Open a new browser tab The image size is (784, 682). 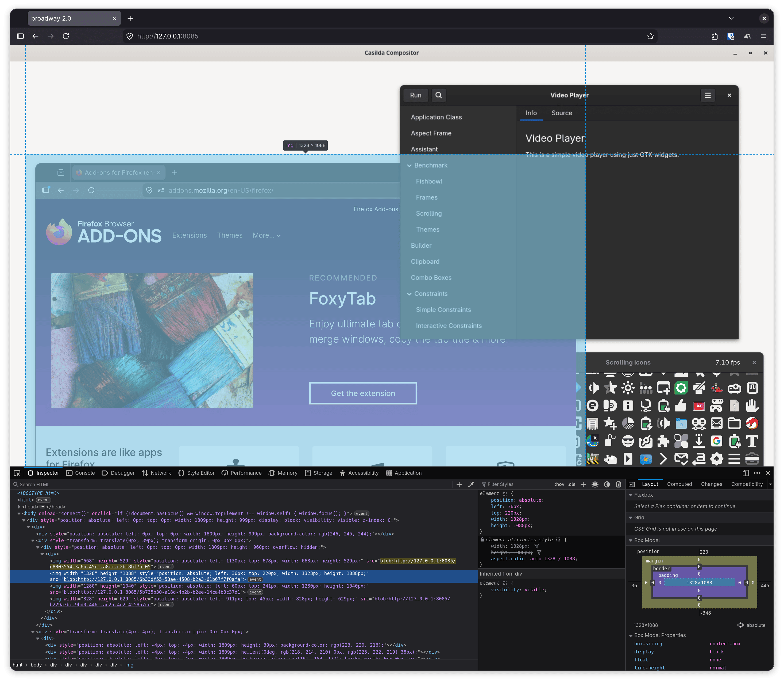point(130,18)
